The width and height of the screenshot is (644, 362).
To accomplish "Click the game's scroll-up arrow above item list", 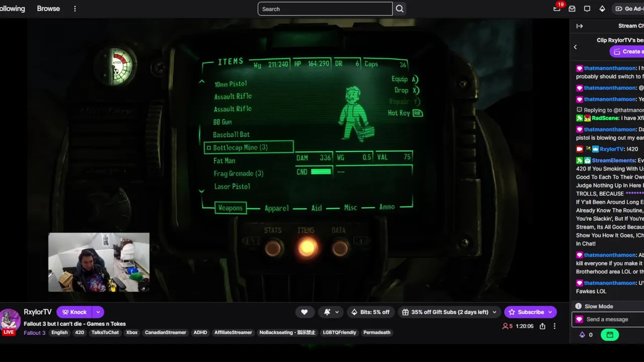I will pyautogui.click(x=202, y=81).
